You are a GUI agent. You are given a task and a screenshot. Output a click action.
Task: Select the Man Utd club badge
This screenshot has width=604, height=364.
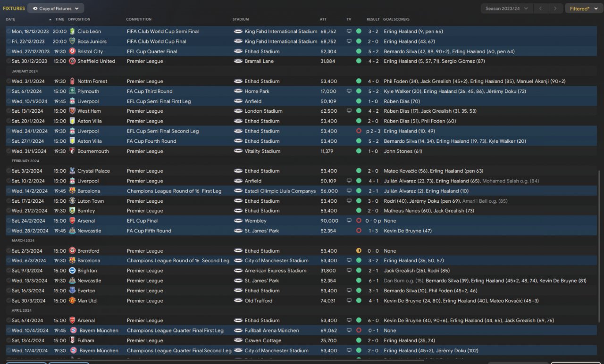(x=72, y=300)
